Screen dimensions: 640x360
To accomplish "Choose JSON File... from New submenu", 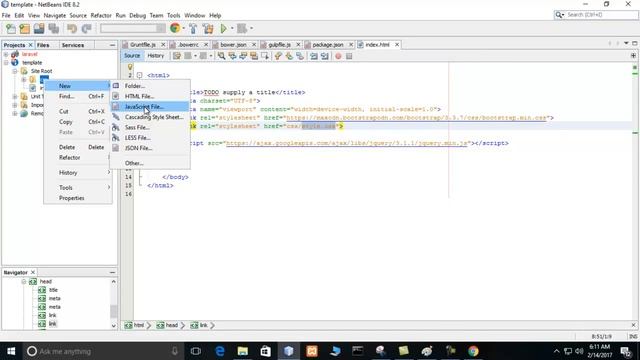I will [150, 148].
